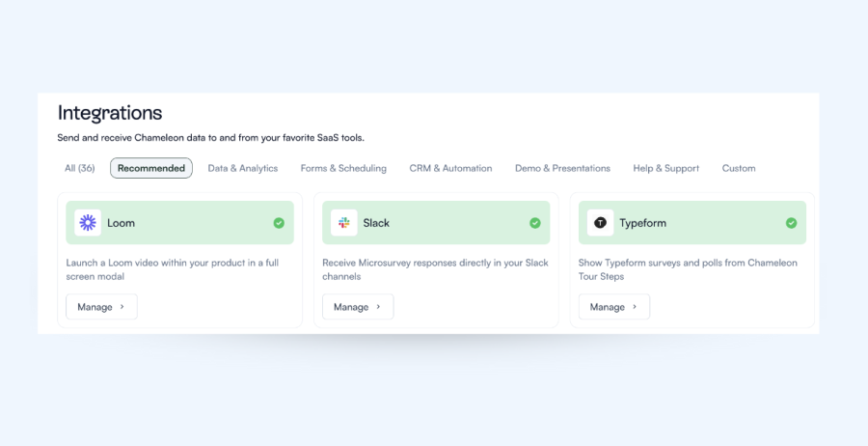Click the Slack logo icon

point(344,223)
